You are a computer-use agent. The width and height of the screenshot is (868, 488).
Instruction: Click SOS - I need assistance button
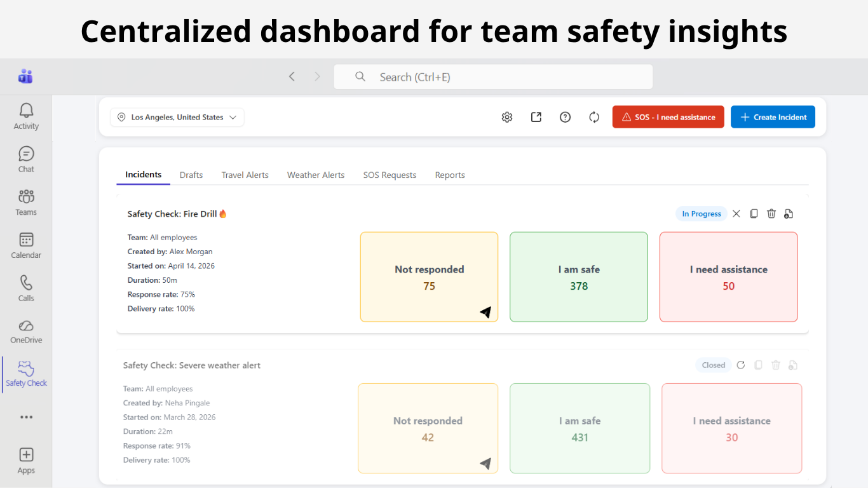coord(668,117)
